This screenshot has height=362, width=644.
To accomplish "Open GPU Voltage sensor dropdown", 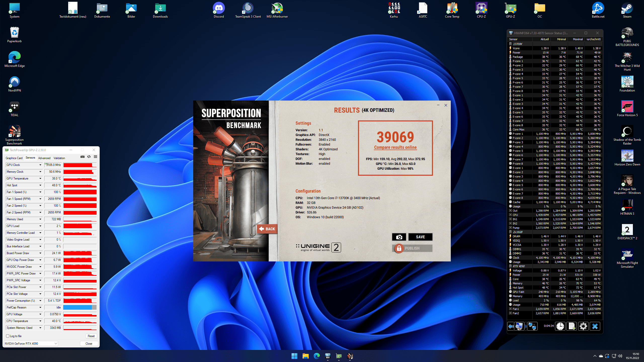I will click(x=40, y=314).
